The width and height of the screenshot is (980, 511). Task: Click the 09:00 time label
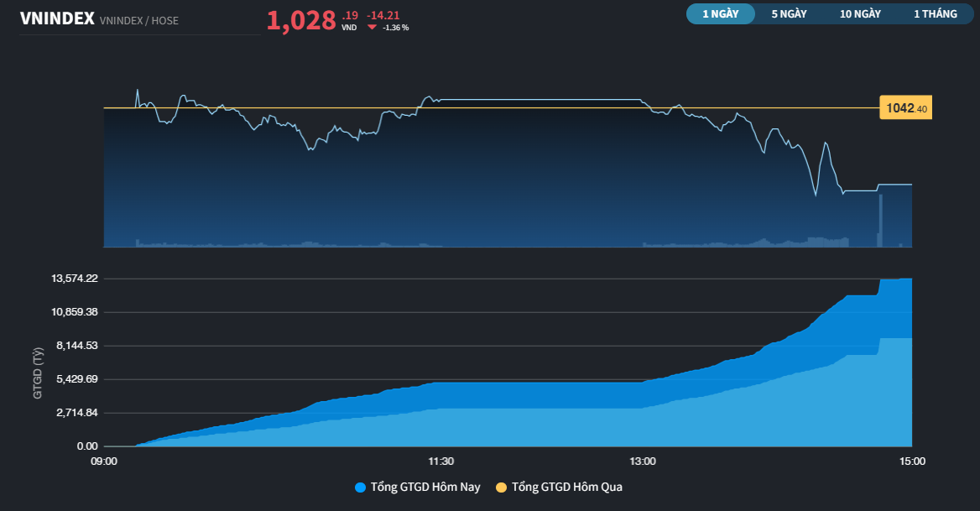click(104, 461)
